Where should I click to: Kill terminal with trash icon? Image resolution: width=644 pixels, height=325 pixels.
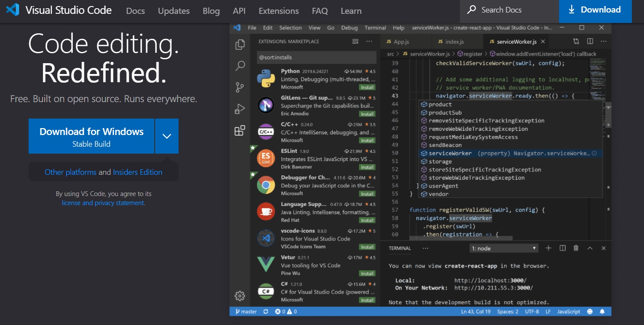tap(576, 248)
